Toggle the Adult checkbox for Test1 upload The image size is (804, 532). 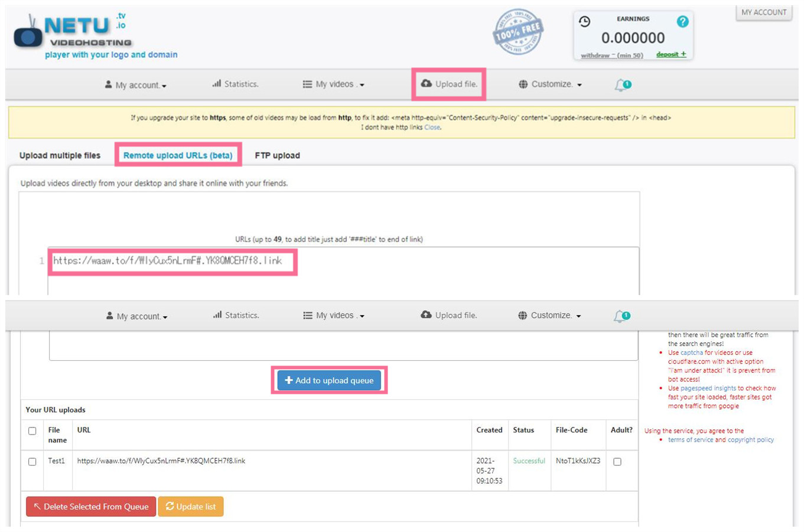617,462
